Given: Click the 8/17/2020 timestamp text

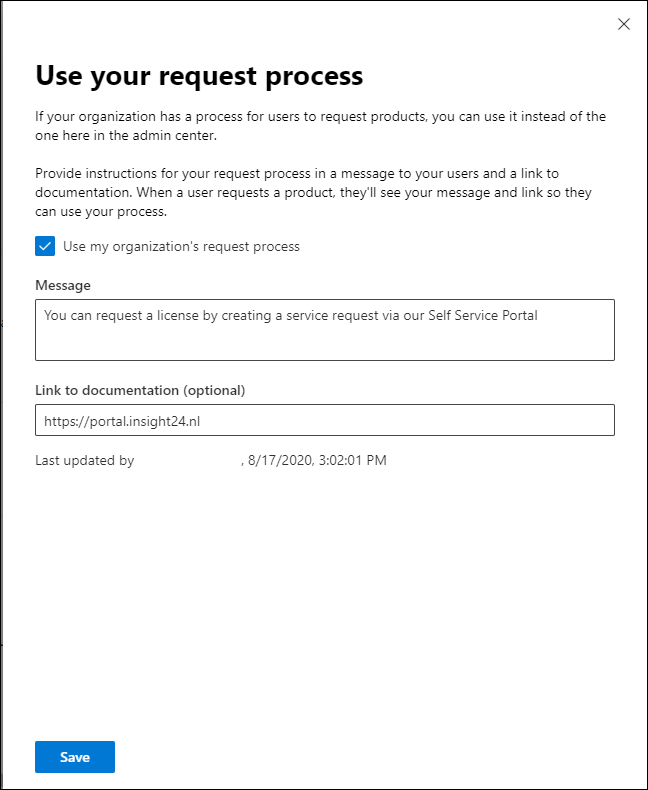Looking at the screenshot, I should [x=317, y=460].
